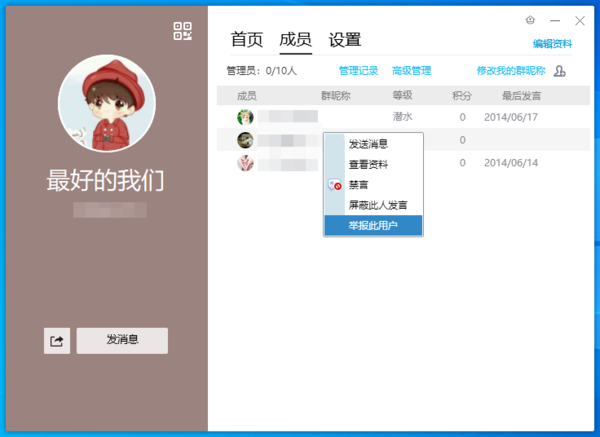This screenshot has height=437, width=600.
Task: Click the date 2014/06/14
Action: (x=511, y=163)
